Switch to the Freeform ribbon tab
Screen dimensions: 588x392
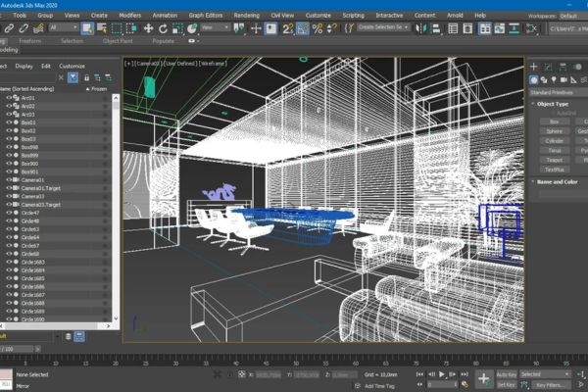[30, 41]
